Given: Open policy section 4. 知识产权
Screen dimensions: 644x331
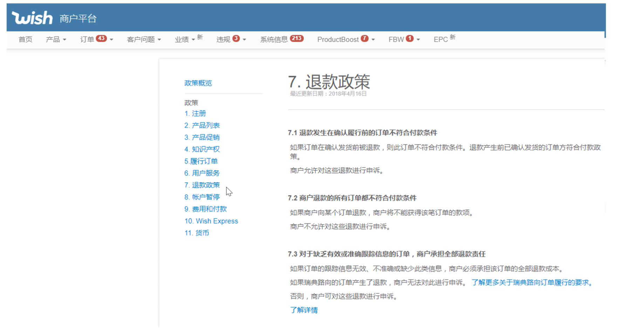Looking at the screenshot, I should (202, 149).
